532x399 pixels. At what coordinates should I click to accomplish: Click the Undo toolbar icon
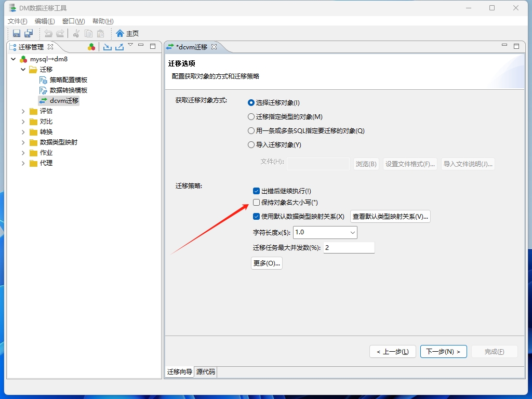(x=48, y=33)
